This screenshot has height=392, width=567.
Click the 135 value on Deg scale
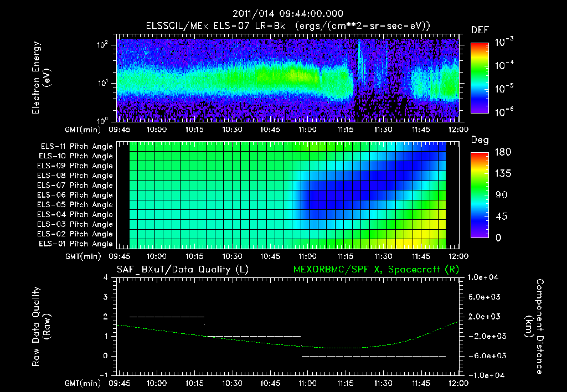click(x=503, y=174)
